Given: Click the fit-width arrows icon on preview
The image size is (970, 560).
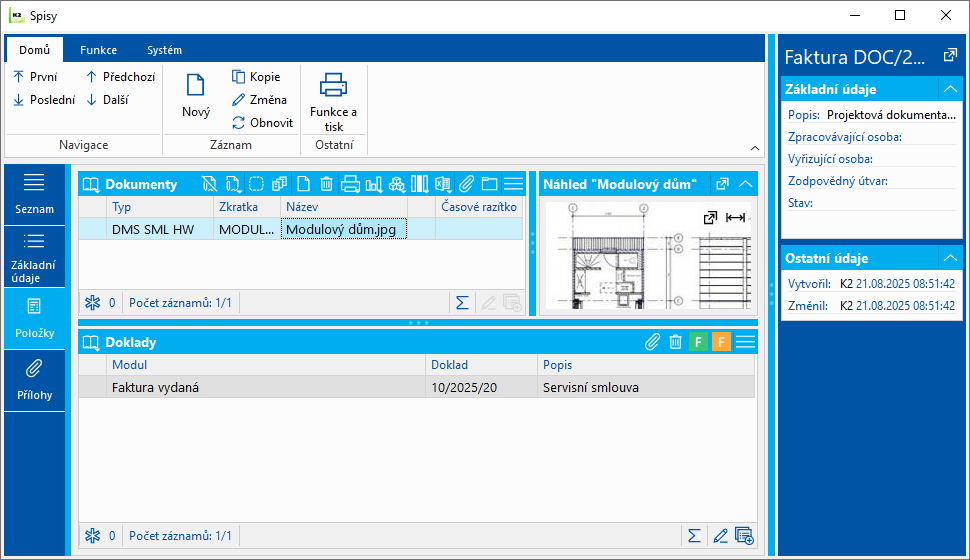Looking at the screenshot, I should [x=735, y=218].
